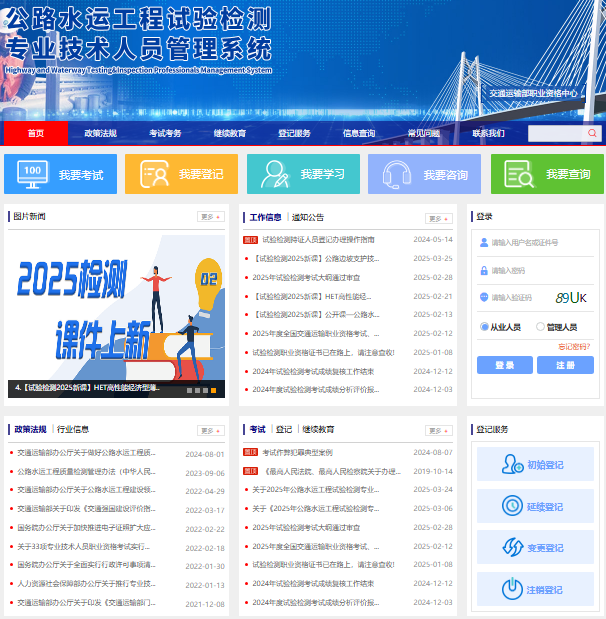Screen dimensions: 606x619
Task: Click the 忘记密码? link
Action: [574, 347]
